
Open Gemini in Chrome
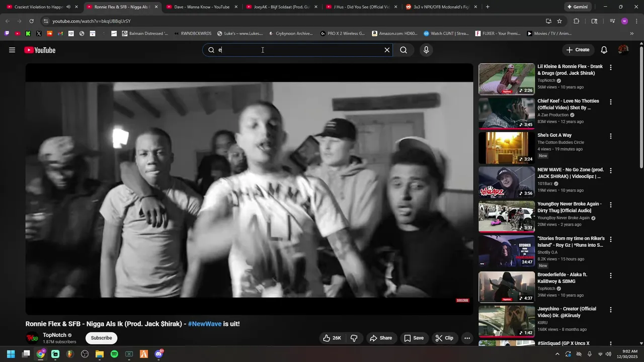pos(577,7)
